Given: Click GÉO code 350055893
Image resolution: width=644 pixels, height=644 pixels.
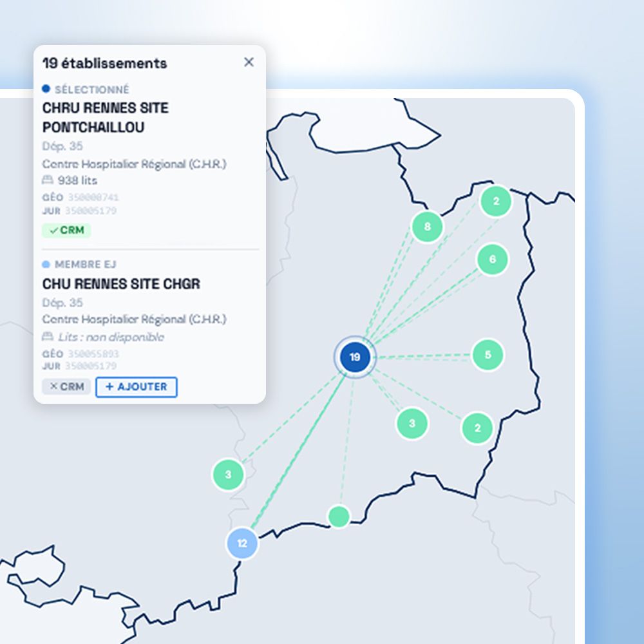Looking at the screenshot, I should (x=93, y=354).
